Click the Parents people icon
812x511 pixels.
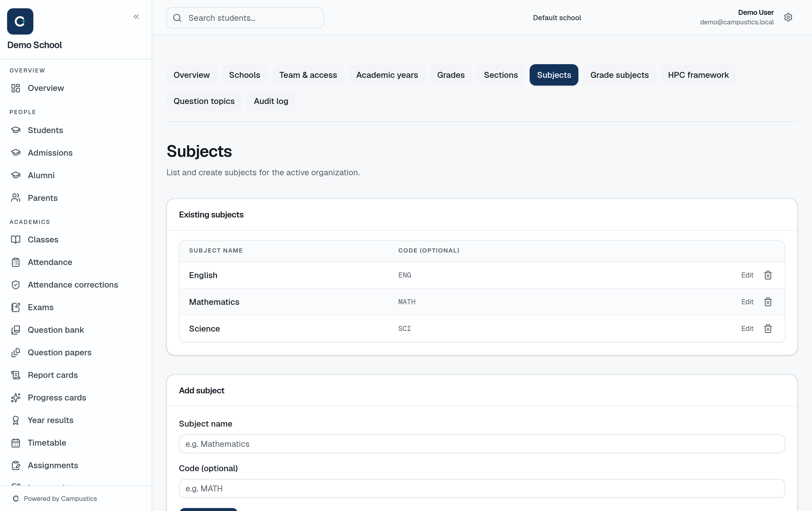pyautogui.click(x=15, y=198)
